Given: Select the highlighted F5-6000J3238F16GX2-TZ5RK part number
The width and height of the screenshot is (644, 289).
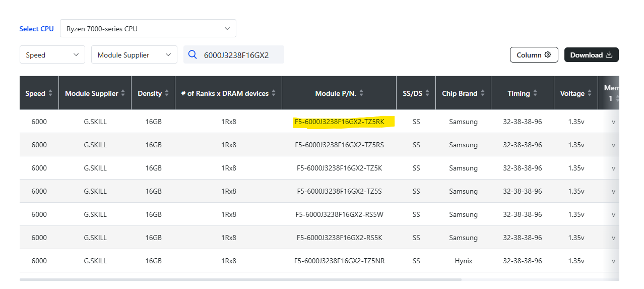Looking at the screenshot, I should coord(339,122).
